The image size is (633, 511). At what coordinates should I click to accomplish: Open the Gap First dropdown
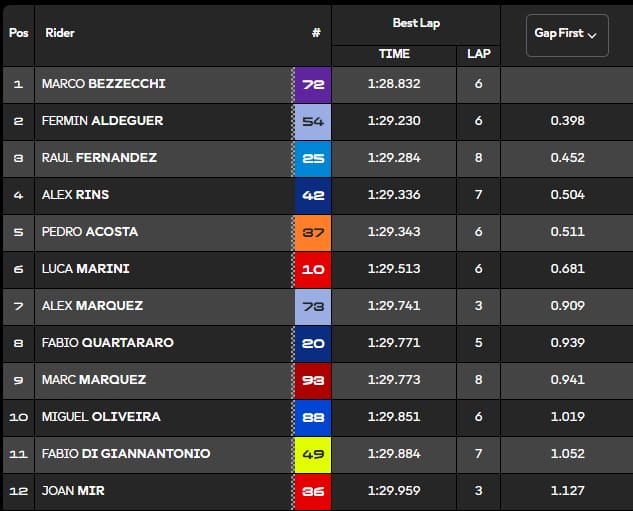pyautogui.click(x=566, y=34)
